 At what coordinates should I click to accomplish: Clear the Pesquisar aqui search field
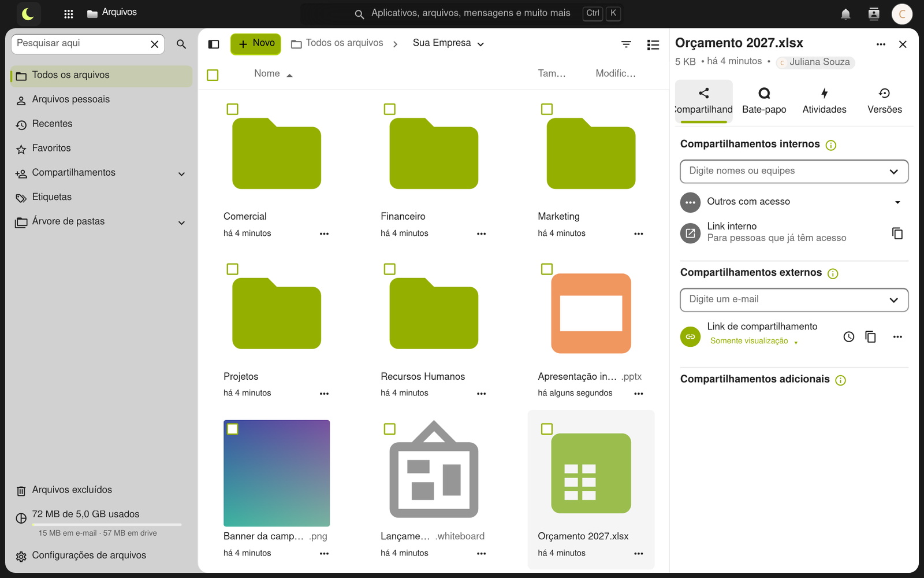154,44
